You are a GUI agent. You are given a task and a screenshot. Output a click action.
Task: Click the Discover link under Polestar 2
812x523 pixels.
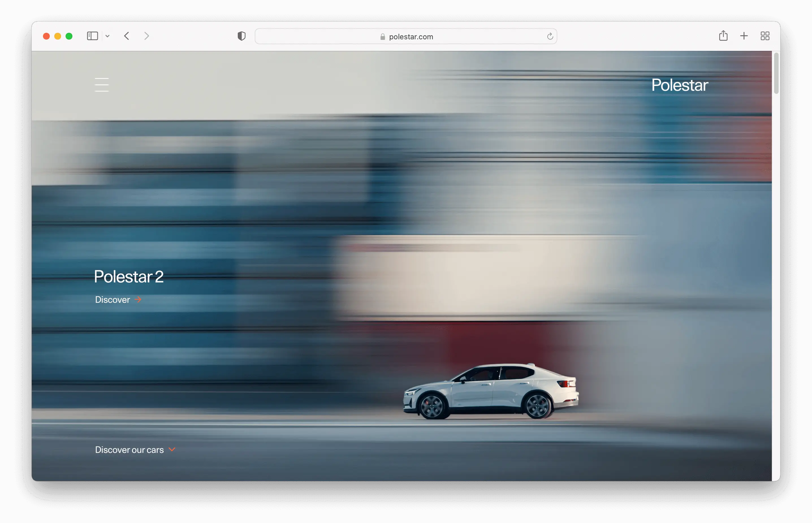(x=113, y=300)
